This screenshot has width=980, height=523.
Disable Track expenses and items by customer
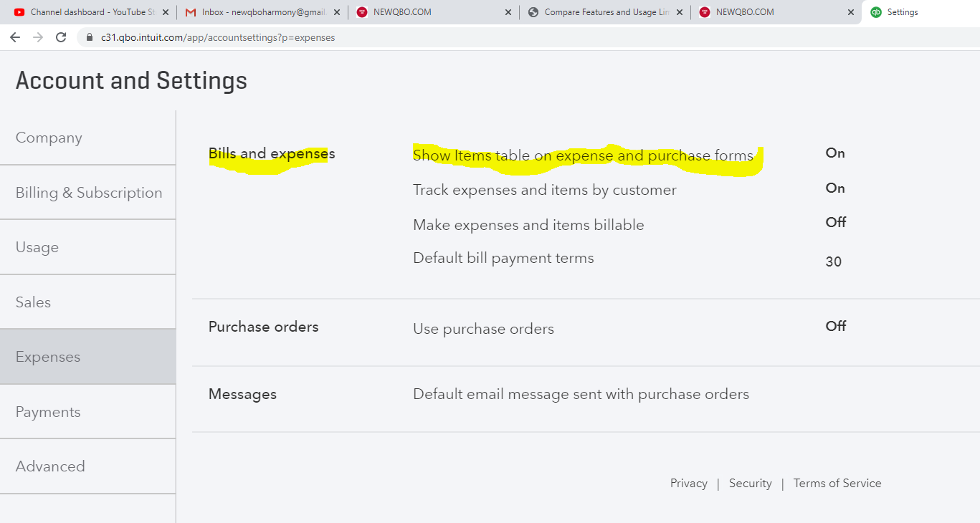[834, 188]
